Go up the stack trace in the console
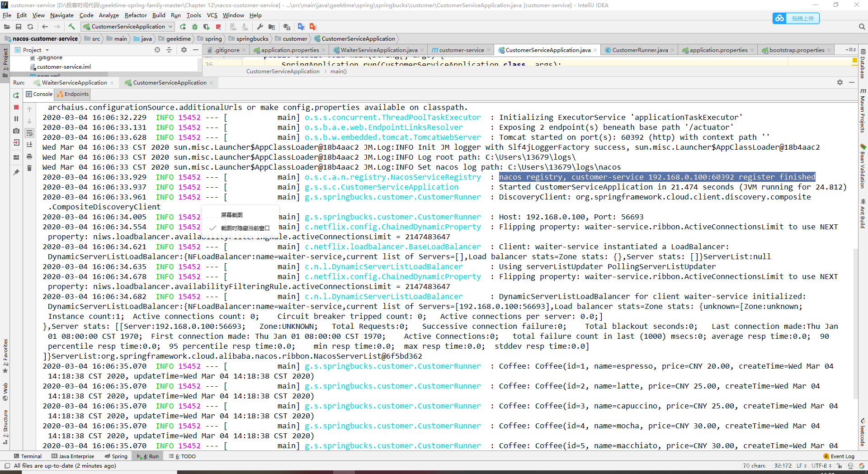The width and height of the screenshot is (868, 474). (29, 109)
